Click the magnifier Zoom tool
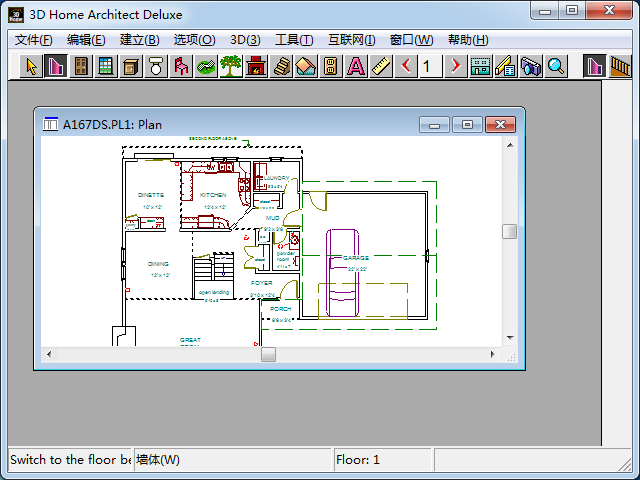Viewport: 640px width, 480px height. point(556,67)
